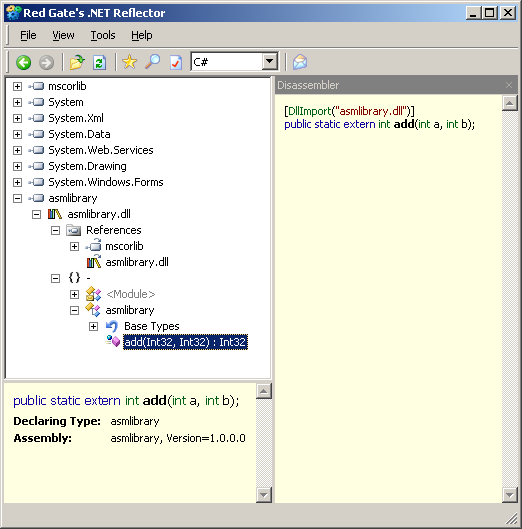This screenshot has width=522, height=529.
Task: Click the Refresh toolbar icon
Action: [100, 62]
